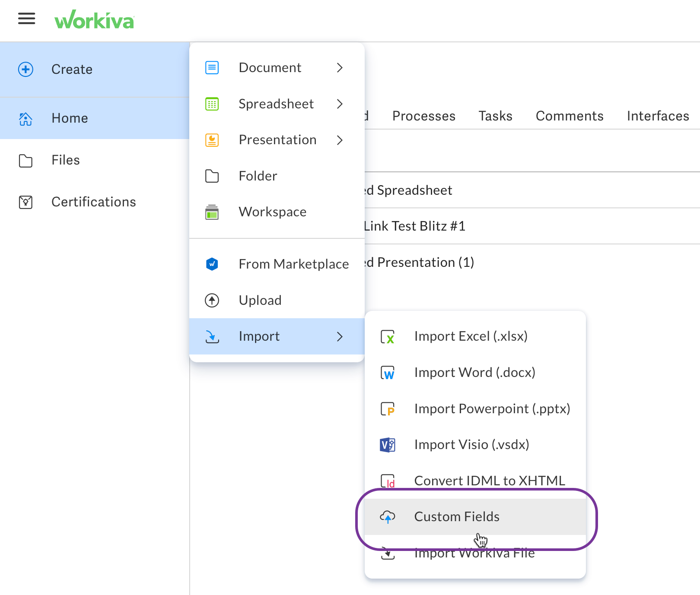The image size is (700, 595).
Task: Click the Folder icon in create menu
Action: pyautogui.click(x=212, y=176)
